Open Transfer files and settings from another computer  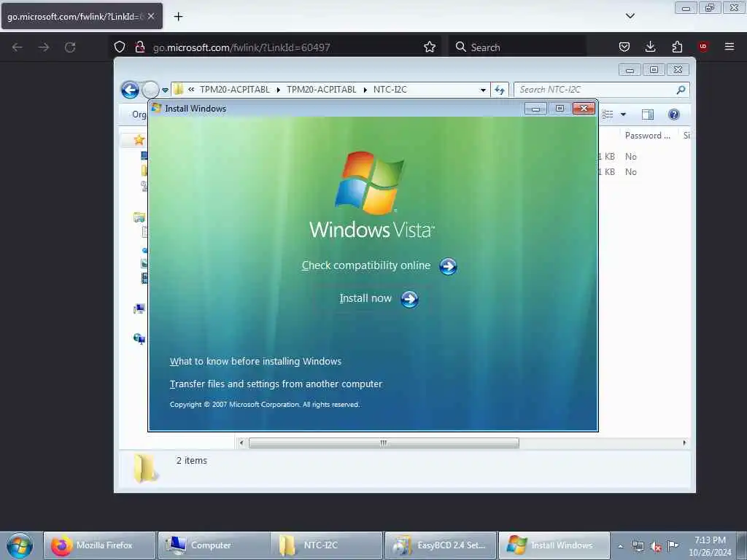click(276, 384)
